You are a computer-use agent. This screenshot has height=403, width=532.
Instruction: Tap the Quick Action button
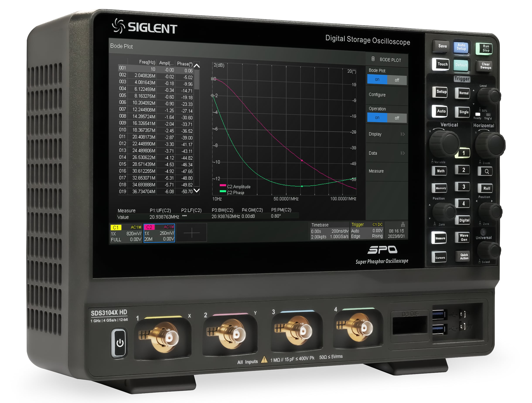462,256
